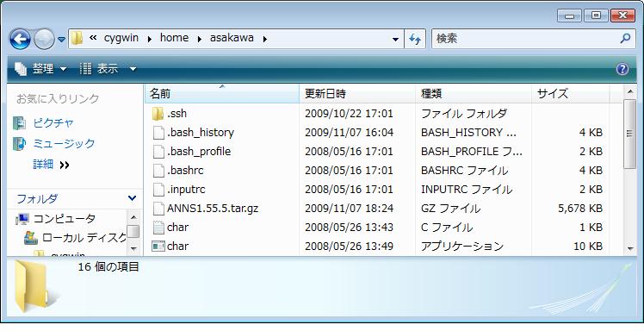Open the 表示 views menu
This screenshot has height=331, width=644.
[x=99, y=69]
